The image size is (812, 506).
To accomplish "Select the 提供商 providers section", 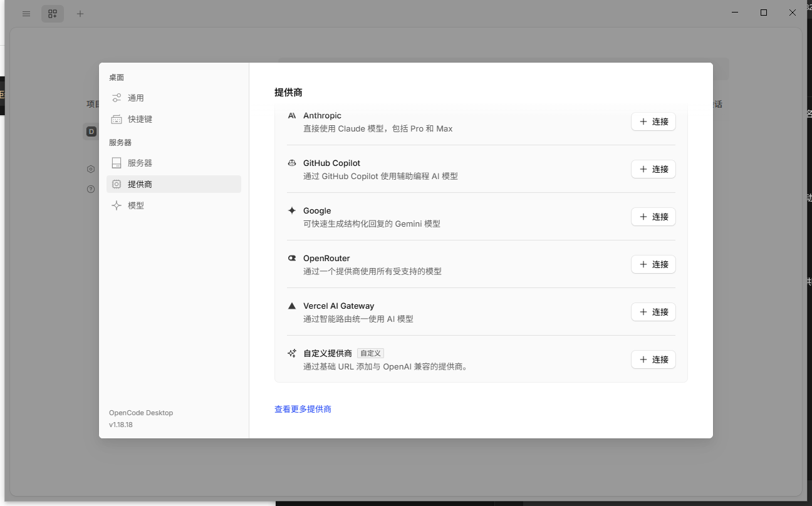I will click(174, 184).
